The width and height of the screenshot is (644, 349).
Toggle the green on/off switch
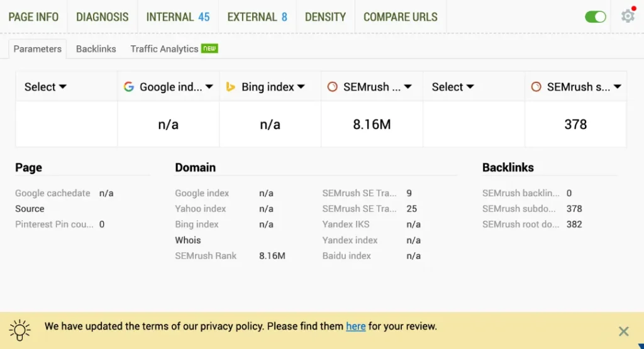coord(596,17)
